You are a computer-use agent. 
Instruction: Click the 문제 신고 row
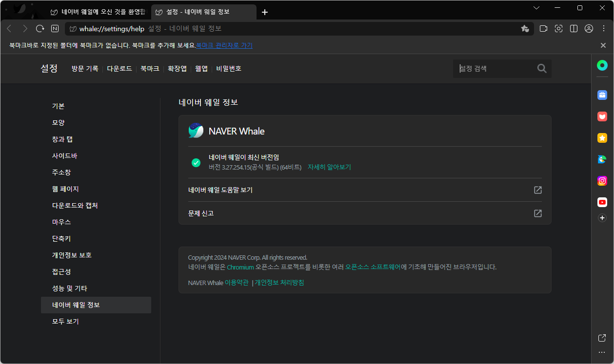[x=365, y=213]
